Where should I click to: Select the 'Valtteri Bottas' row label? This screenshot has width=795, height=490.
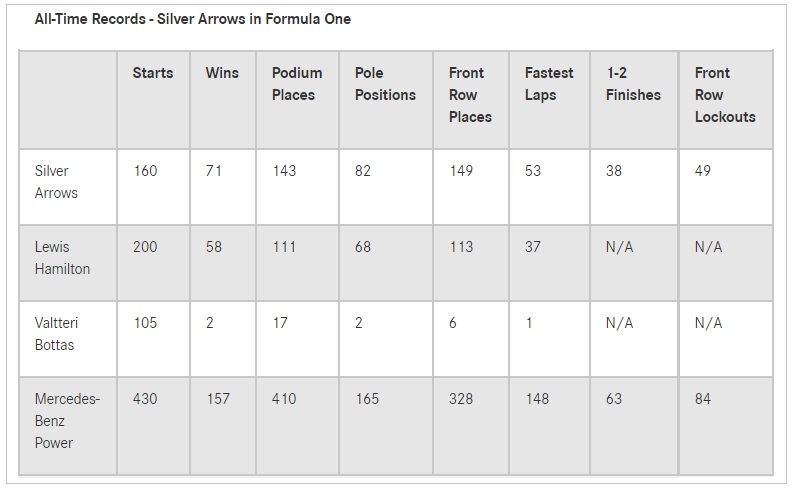[56, 334]
